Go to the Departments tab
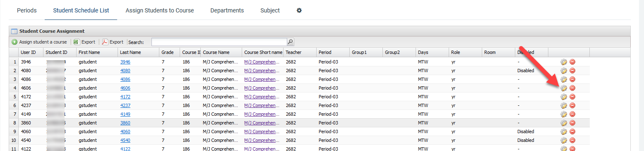644x151 pixels. tap(227, 10)
